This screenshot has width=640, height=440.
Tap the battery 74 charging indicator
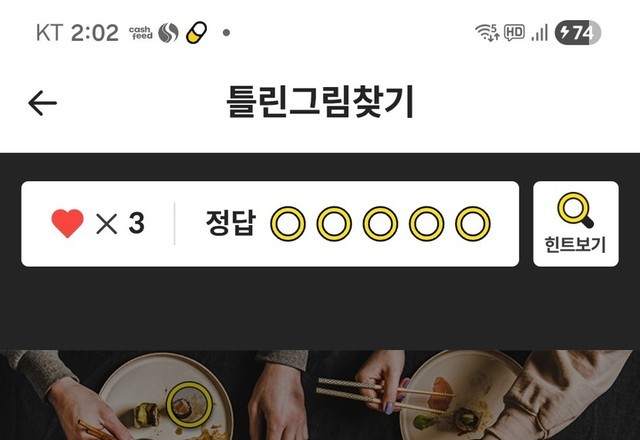click(578, 32)
